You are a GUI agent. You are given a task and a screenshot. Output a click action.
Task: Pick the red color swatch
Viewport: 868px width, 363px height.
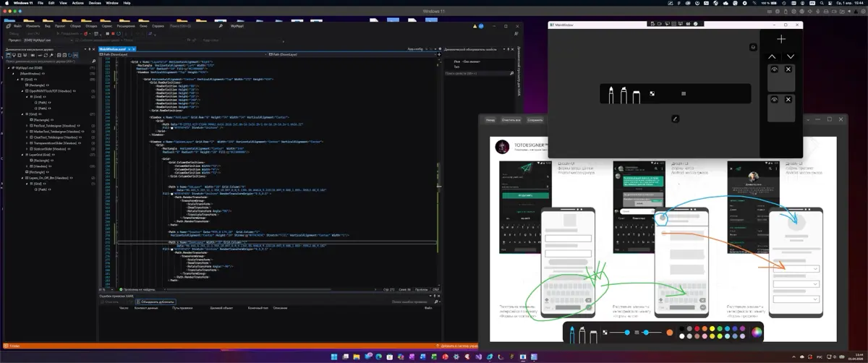697,328
